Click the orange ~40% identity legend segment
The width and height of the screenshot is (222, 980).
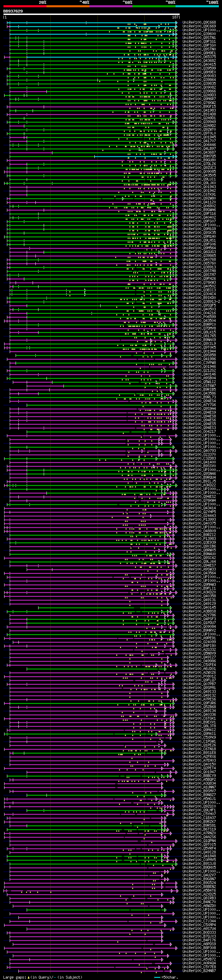pyautogui.click(x=68, y=7)
